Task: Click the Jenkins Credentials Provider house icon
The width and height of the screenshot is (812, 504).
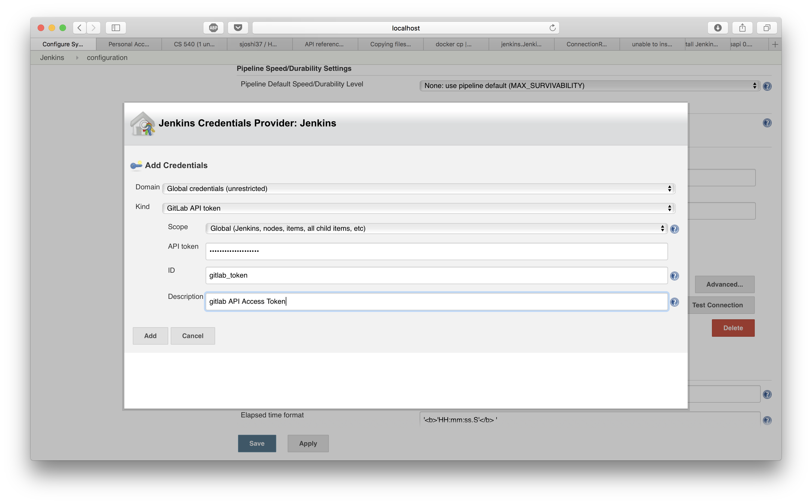Action: click(143, 124)
